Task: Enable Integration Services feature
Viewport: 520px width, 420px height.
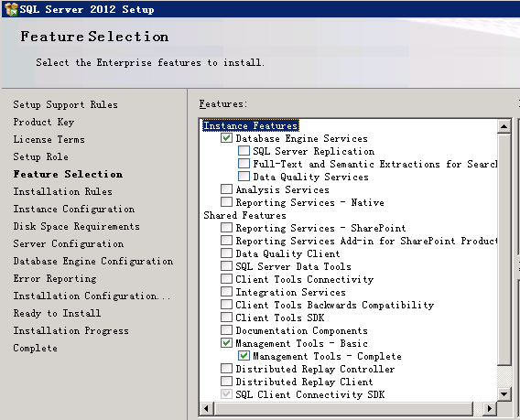Action: [x=226, y=292]
